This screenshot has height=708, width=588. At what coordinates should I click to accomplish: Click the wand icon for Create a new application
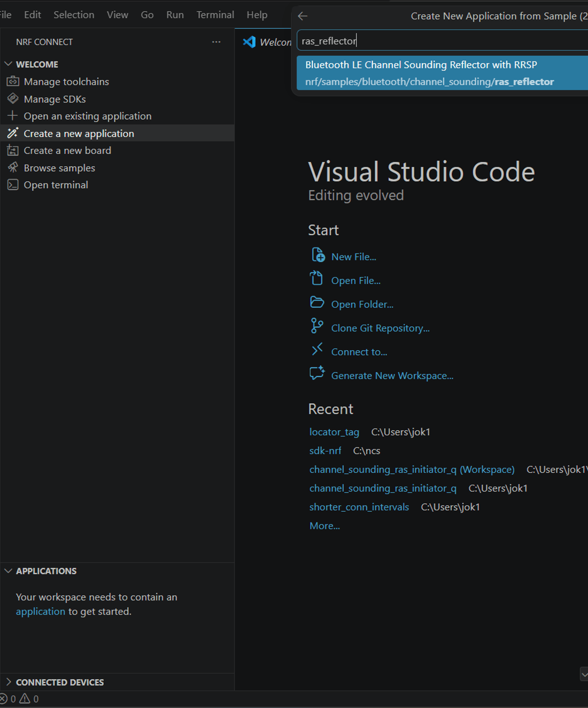13,133
